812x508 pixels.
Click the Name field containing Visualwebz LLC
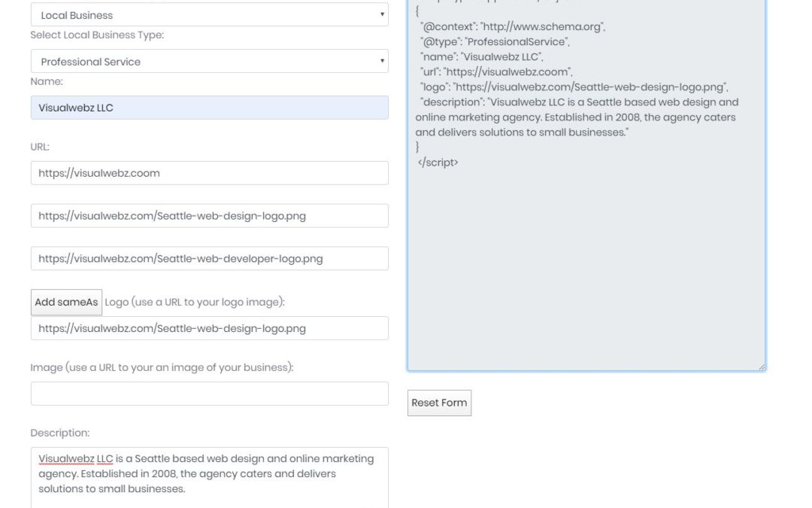pos(209,108)
